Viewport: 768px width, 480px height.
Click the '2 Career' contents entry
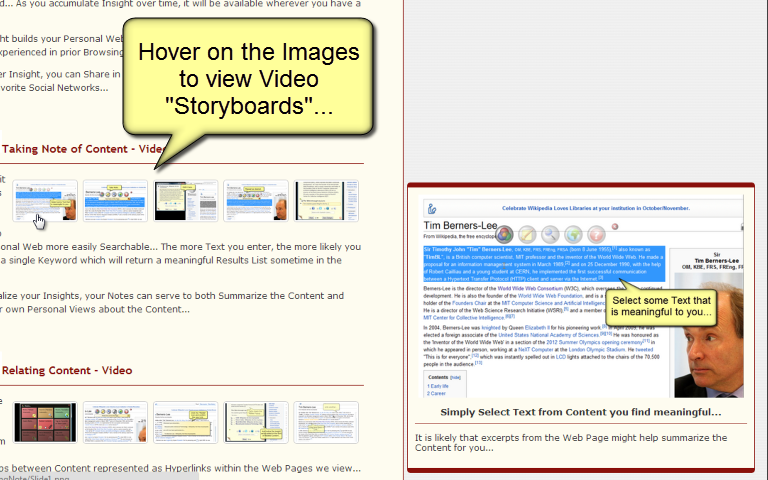point(436,393)
